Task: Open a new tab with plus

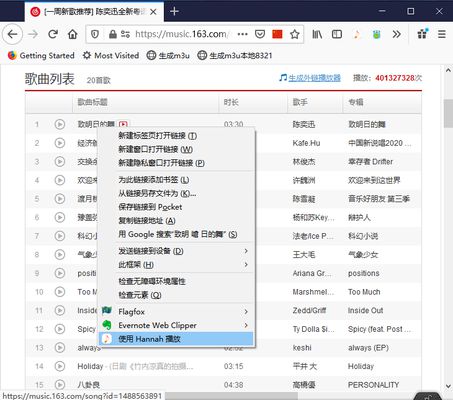Action: 174,11
